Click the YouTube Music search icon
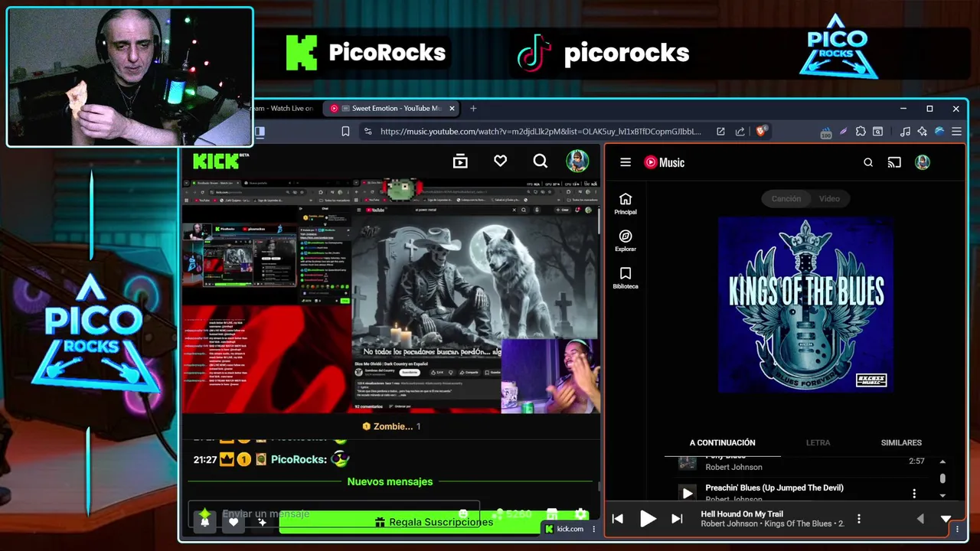 868,162
